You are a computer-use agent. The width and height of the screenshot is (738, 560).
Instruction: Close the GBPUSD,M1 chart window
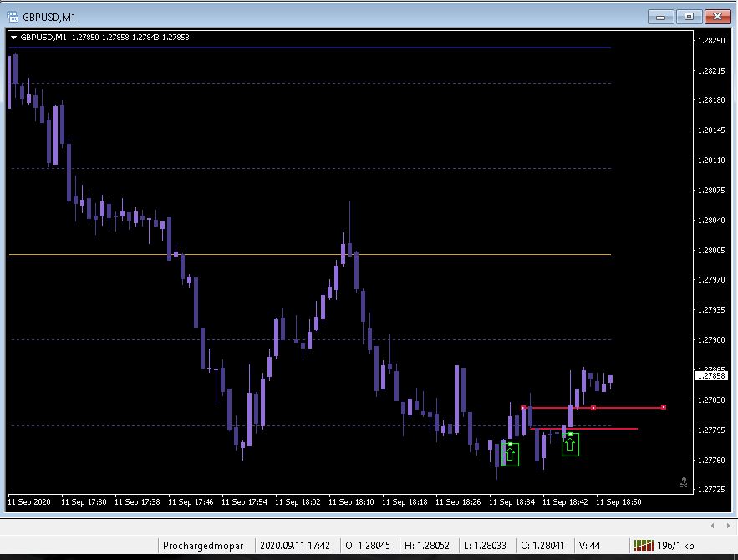point(717,17)
